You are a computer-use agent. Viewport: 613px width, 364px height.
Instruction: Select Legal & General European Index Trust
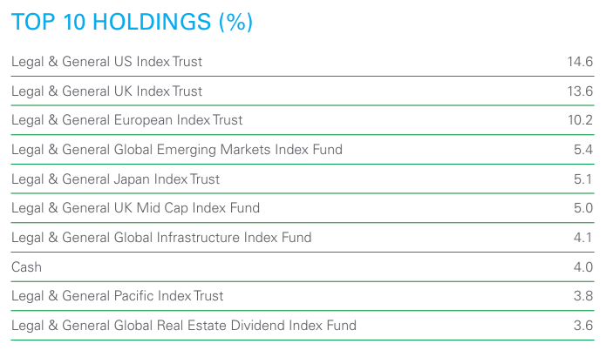pos(127,120)
